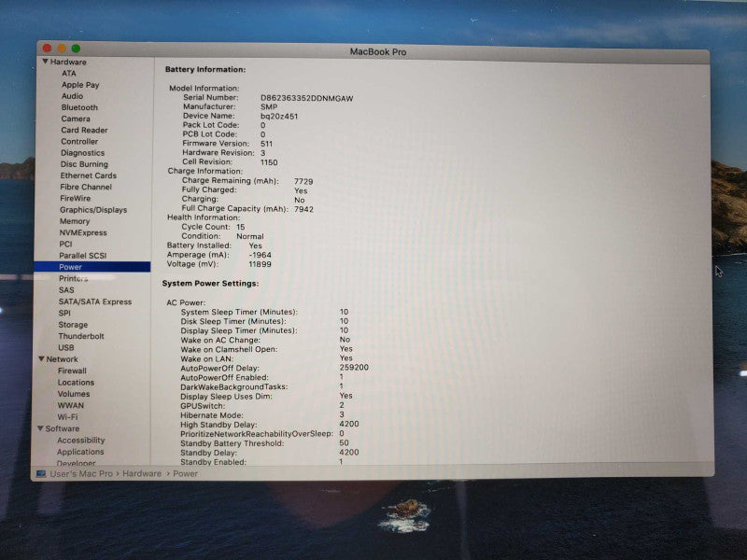
Task: Click the AutoPowerOff Delay value 259200
Action: click(x=354, y=368)
